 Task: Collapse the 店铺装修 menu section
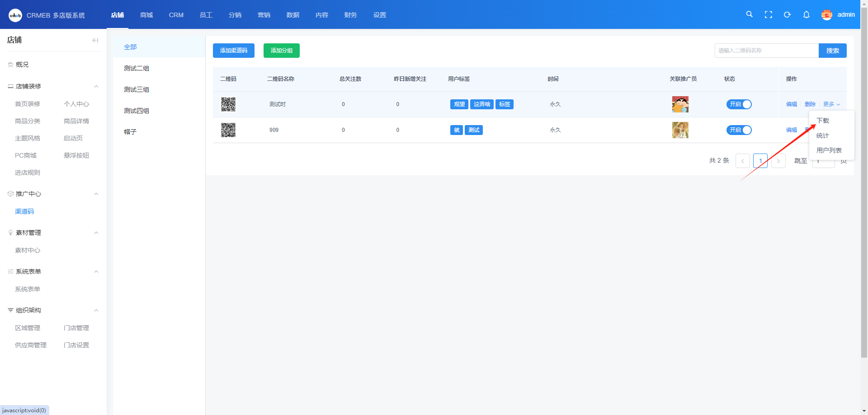96,86
